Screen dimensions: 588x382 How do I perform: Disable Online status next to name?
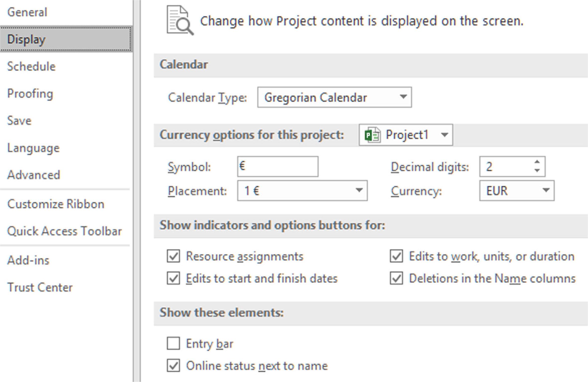click(x=173, y=365)
